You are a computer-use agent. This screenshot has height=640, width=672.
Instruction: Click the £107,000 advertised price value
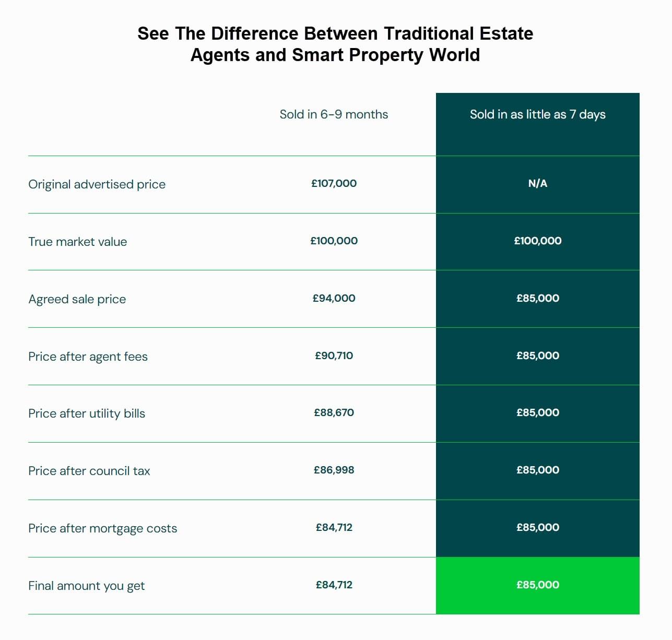pos(334,183)
